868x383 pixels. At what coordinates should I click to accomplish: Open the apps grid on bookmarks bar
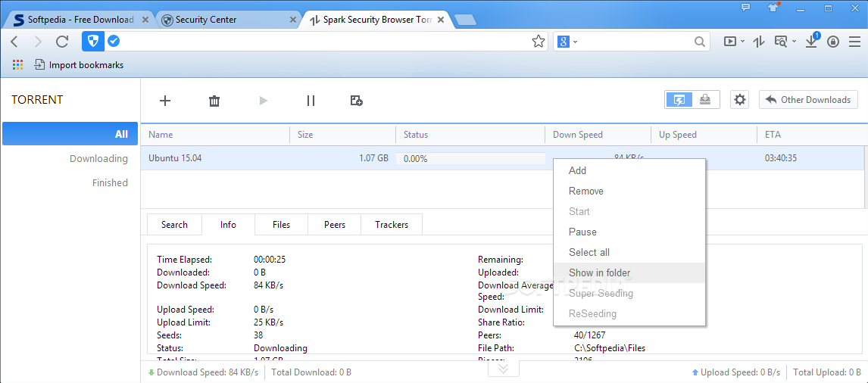click(x=17, y=65)
